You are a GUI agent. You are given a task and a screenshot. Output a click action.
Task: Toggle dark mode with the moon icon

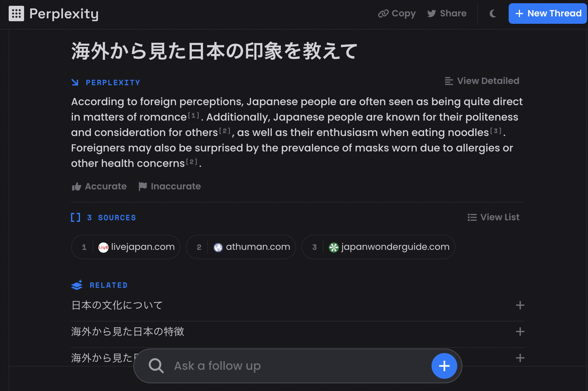pos(493,14)
